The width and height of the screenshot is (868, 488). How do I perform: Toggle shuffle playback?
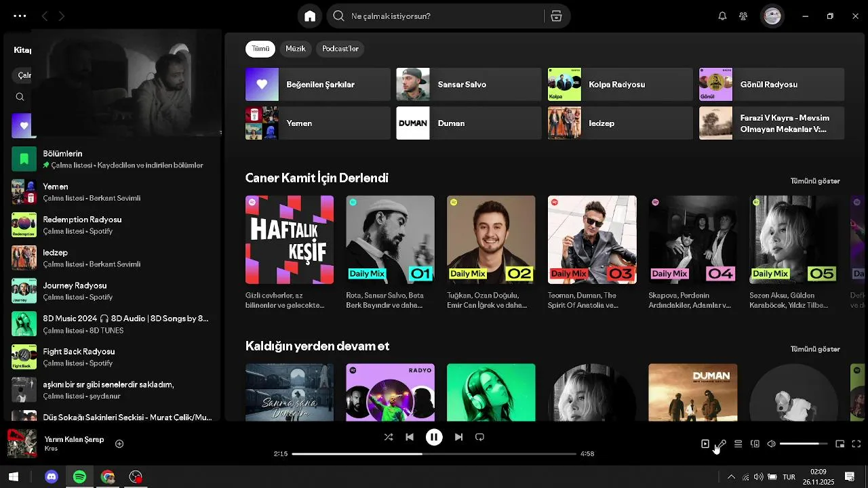389,437
